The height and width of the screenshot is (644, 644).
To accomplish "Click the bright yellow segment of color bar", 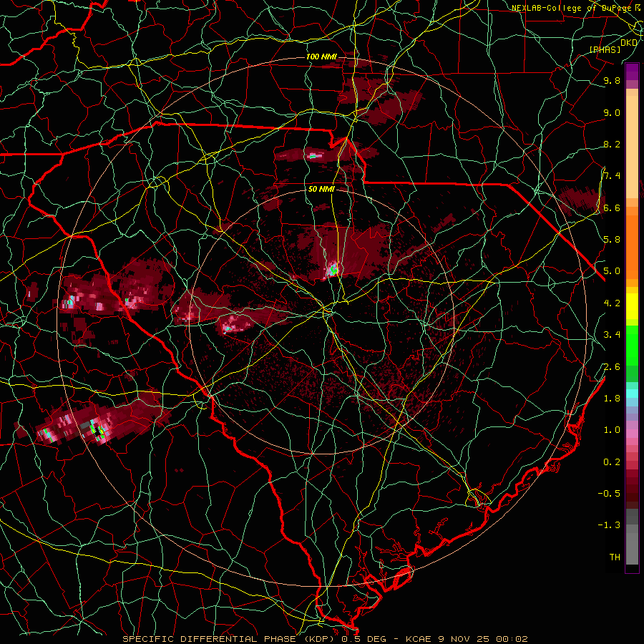I will coord(632,306).
